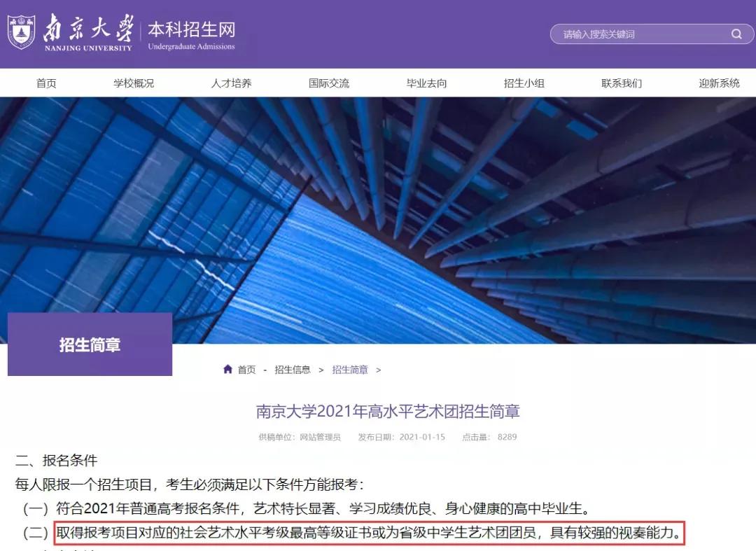Click the home icon in the breadcrumb
The height and width of the screenshot is (551, 756).
tap(227, 369)
